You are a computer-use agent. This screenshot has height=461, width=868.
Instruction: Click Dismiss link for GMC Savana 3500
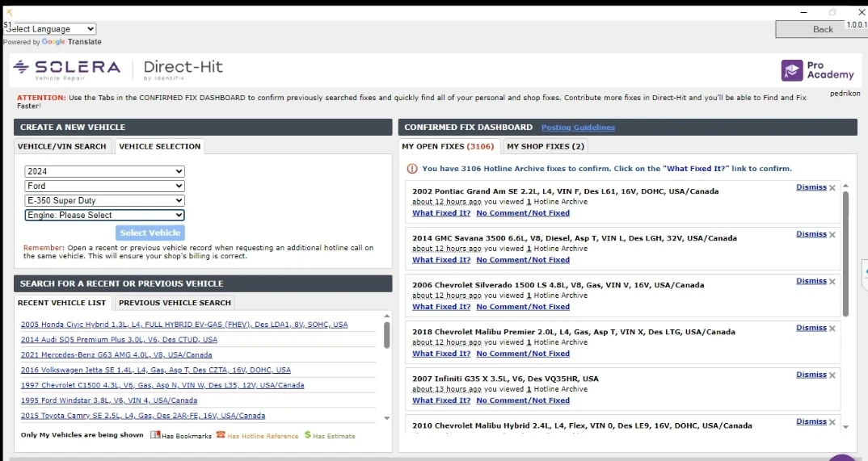coord(811,234)
